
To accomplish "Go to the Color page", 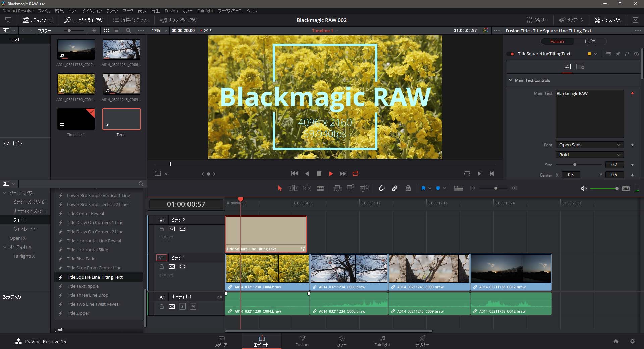I will [342, 341].
